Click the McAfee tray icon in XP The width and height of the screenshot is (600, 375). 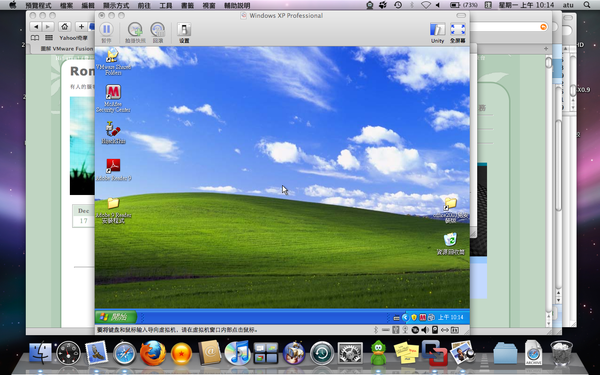(x=422, y=317)
